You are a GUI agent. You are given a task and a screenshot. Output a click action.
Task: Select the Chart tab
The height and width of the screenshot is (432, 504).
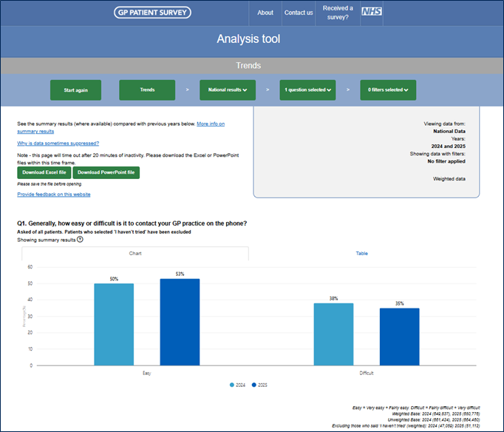click(135, 253)
